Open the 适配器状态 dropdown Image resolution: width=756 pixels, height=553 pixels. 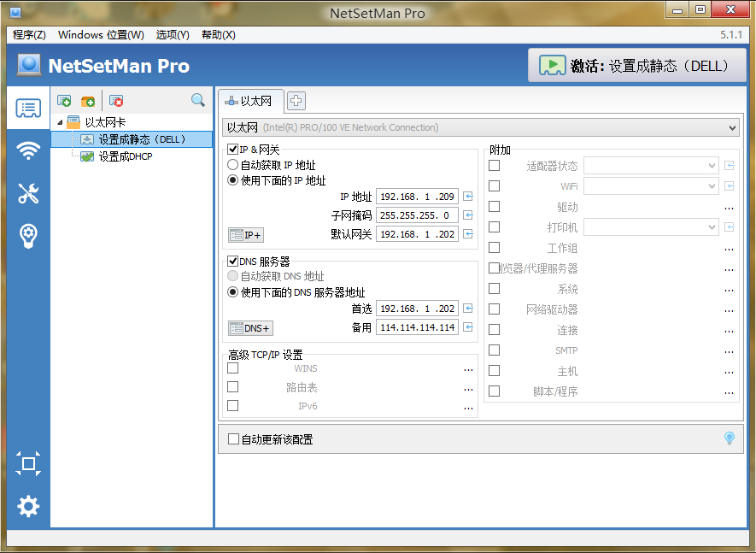pyautogui.click(x=651, y=166)
